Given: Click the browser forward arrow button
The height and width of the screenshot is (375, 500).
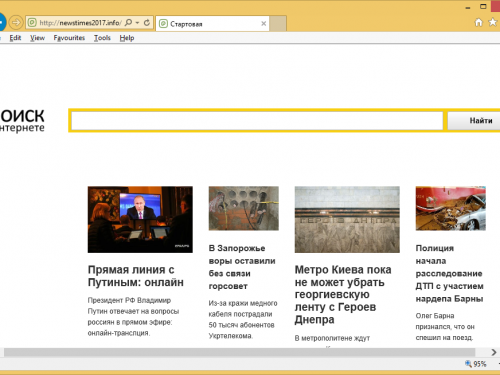Looking at the screenshot, I should tap(16, 23).
